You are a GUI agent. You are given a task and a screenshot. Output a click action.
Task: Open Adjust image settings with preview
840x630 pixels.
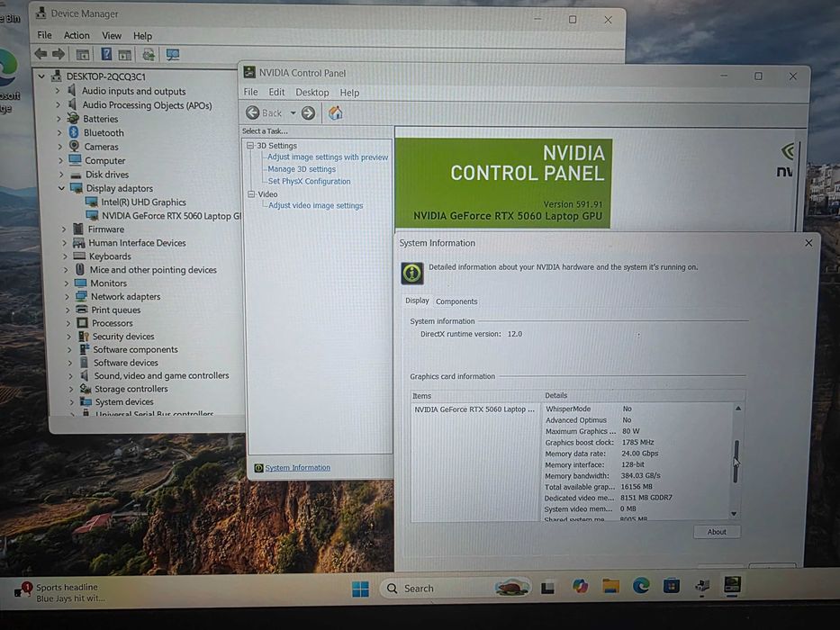(x=328, y=157)
